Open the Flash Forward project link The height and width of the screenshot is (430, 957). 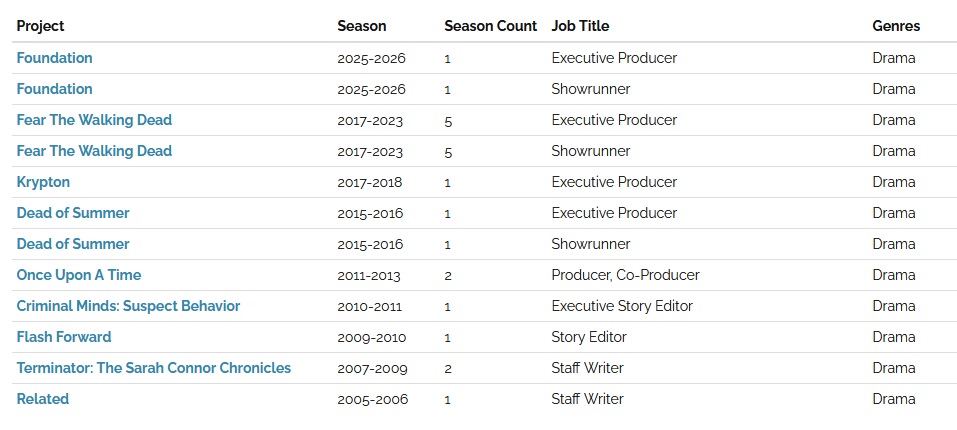pos(64,337)
